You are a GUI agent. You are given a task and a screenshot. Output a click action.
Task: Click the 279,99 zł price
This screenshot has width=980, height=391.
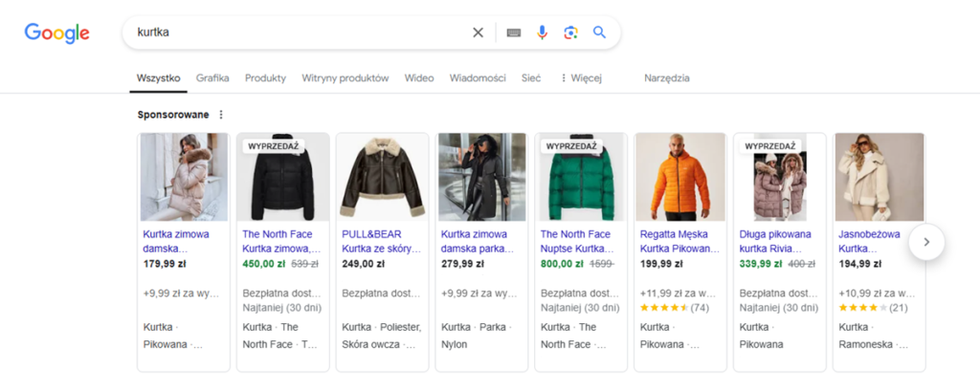[462, 264]
